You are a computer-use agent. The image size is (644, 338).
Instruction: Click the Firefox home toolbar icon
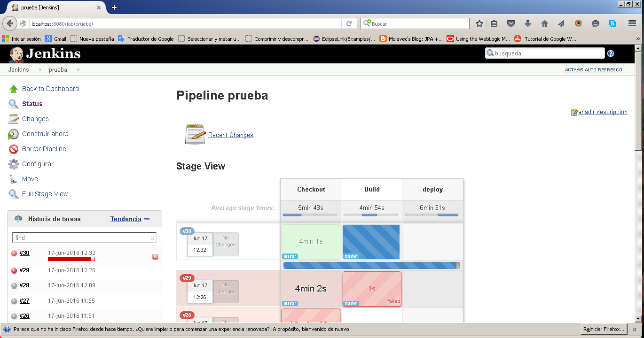coord(545,23)
